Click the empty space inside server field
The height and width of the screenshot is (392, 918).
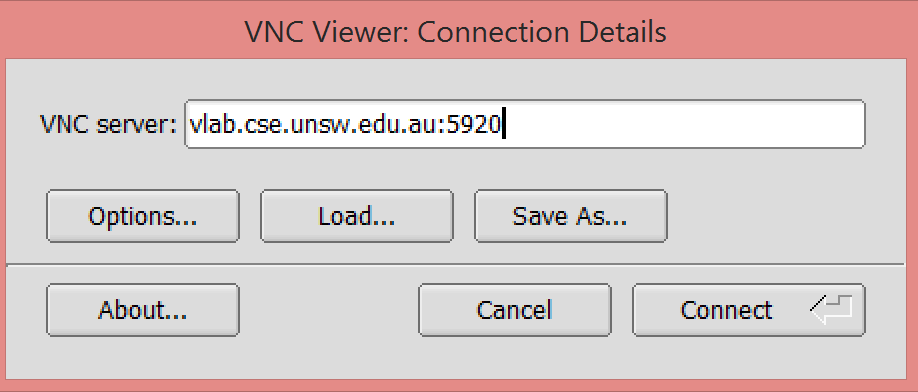[x=682, y=124]
